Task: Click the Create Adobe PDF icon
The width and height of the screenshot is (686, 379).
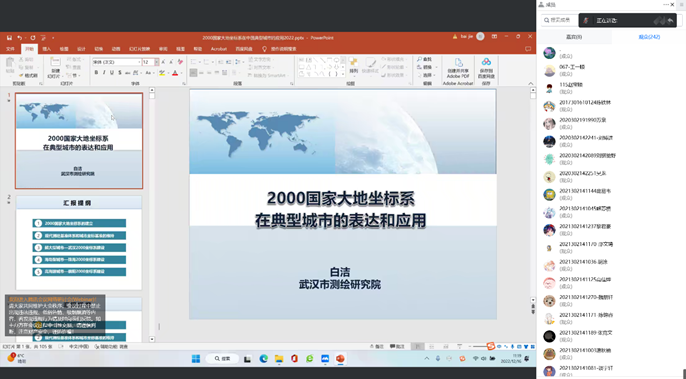Action: pos(458,63)
